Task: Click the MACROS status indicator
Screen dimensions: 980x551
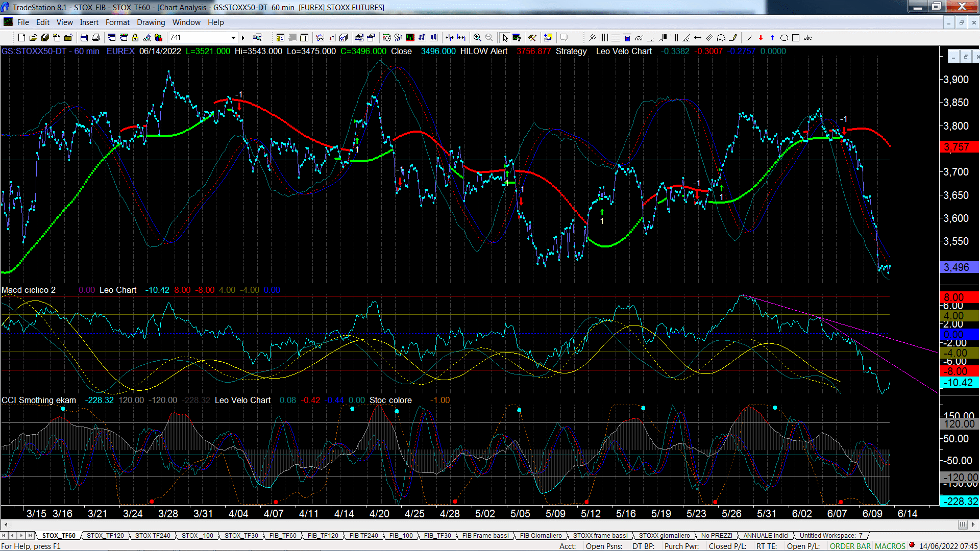Action: (x=890, y=546)
